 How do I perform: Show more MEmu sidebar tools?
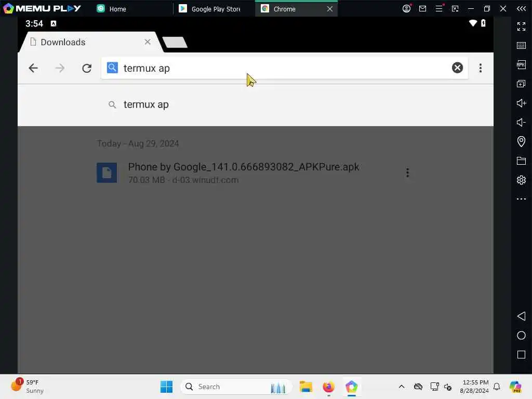[522, 199]
